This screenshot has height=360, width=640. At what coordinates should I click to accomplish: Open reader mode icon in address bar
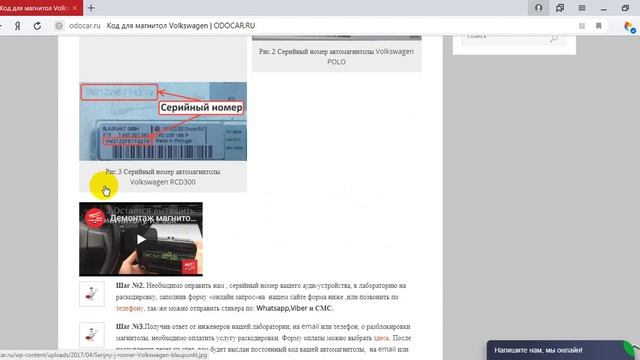click(x=582, y=26)
